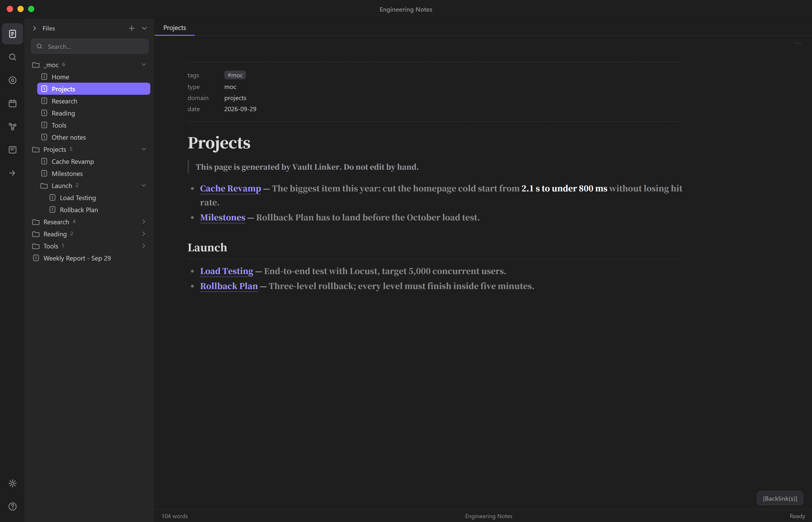Open the calendar icon in left rail
812x522 pixels.
point(13,103)
